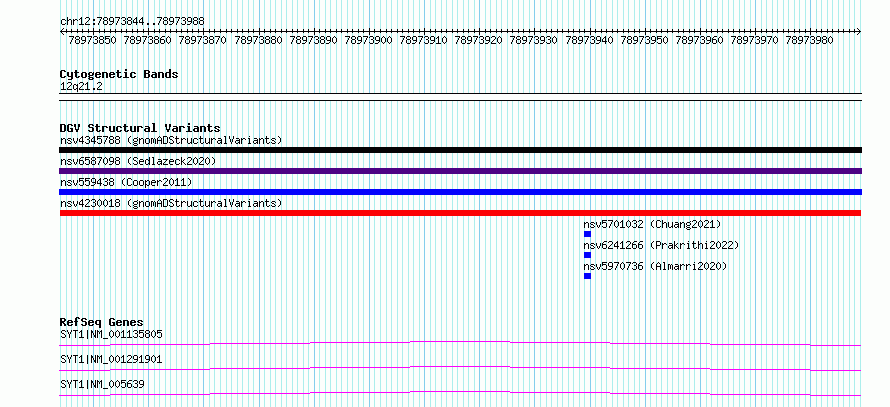The width and height of the screenshot is (890, 407).
Task: Click ruler position 78973960
Action: click(699, 40)
